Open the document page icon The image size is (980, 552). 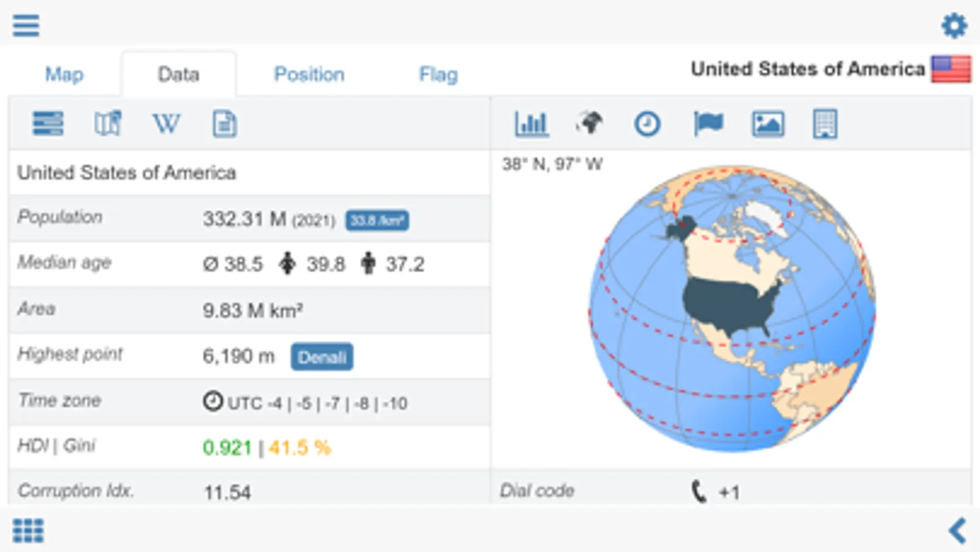tap(224, 123)
